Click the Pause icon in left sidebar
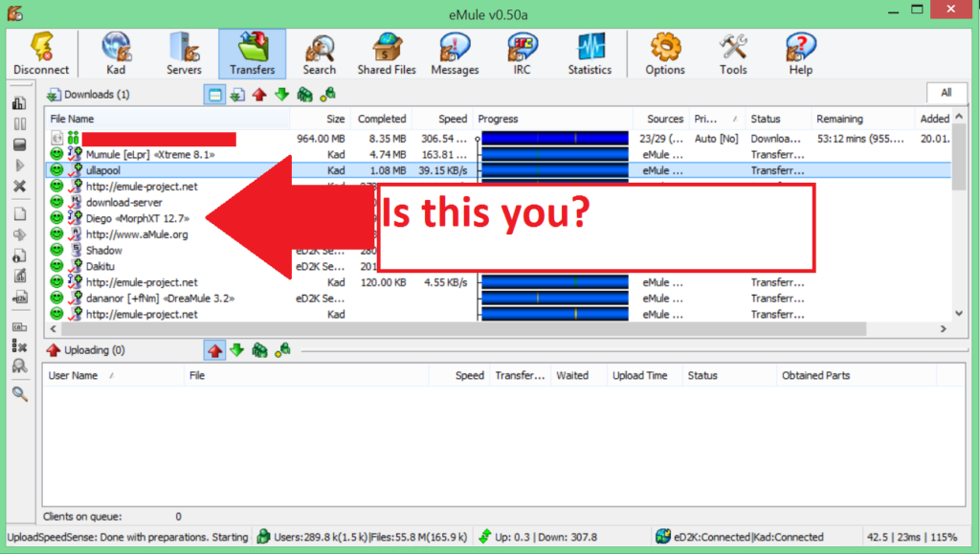Viewport: 980px width, 554px height. (x=19, y=123)
